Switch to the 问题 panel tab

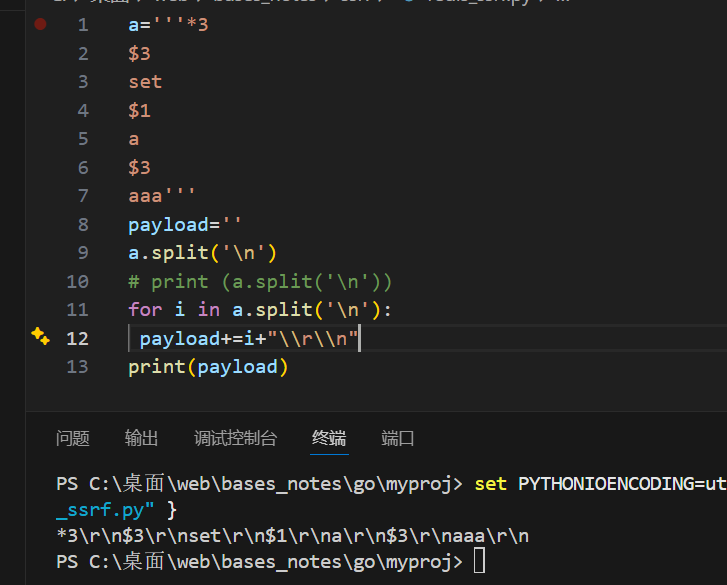coord(73,438)
